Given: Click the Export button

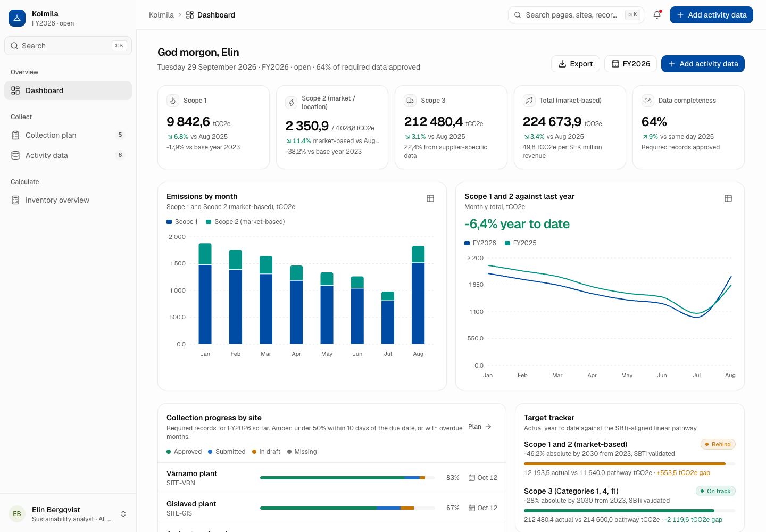Looking at the screenshot, I should pos(576,64).
